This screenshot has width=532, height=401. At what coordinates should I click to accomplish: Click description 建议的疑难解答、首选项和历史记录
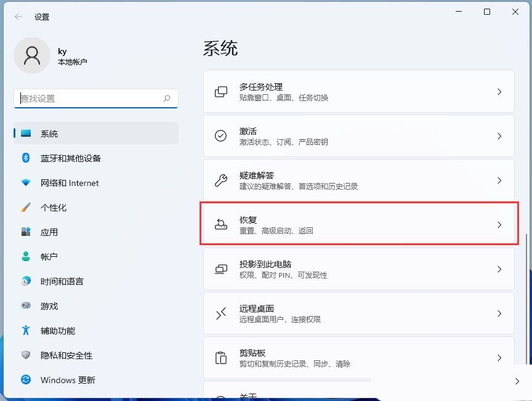tap(299, 187)
